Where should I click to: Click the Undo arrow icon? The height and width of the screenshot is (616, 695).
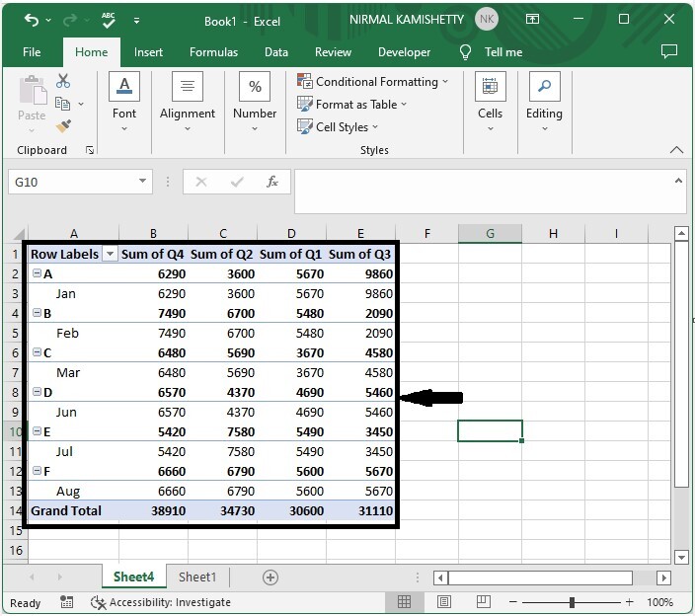32,20
